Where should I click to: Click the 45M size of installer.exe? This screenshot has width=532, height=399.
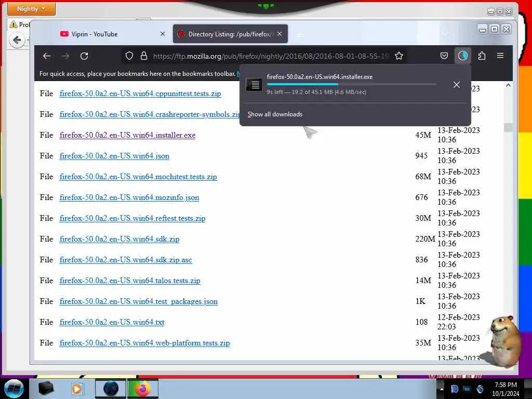423,135
